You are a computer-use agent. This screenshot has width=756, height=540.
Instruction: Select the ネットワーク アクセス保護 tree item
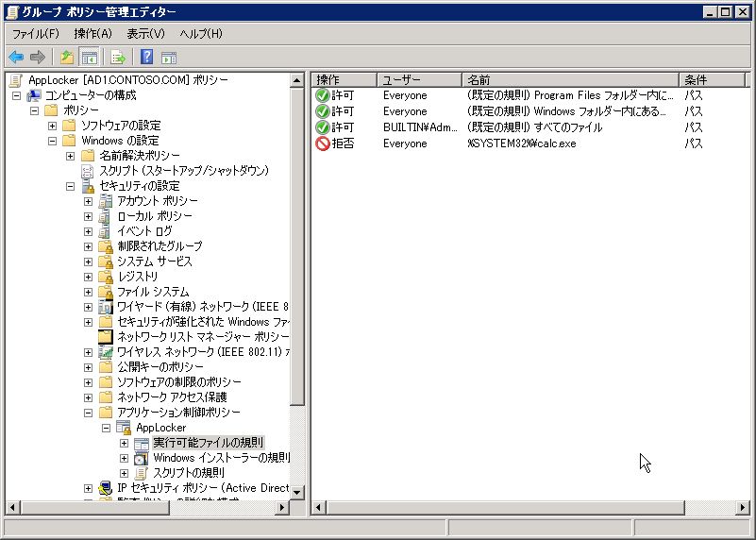(172, 397)
